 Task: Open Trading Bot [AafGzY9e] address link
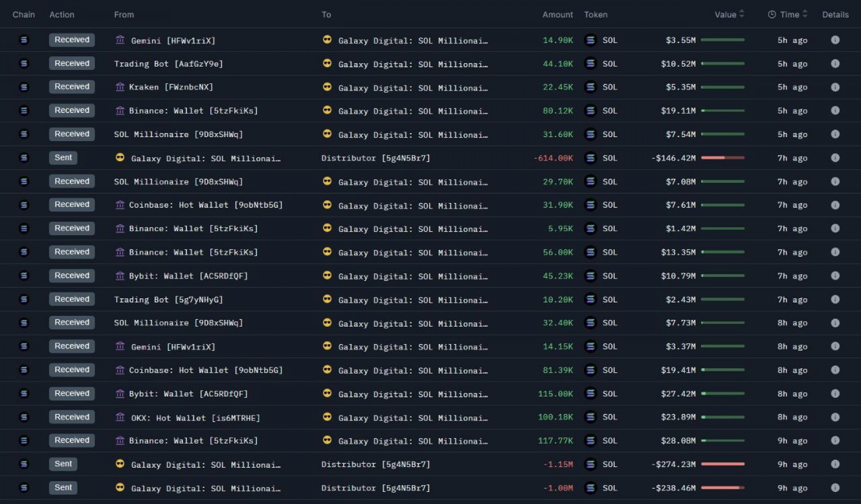click(x=168, y=64)
